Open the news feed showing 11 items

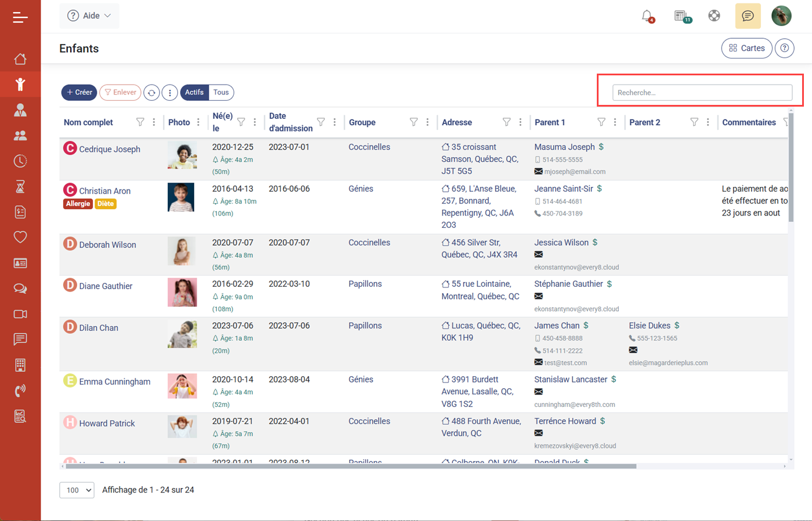(x=681, y=16)
